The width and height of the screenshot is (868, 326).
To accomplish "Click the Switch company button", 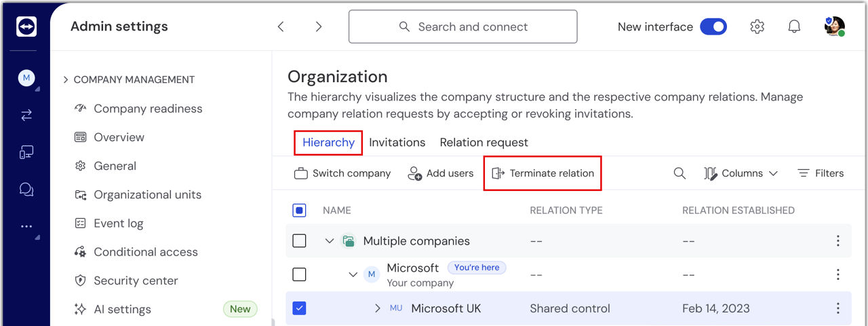I will [342, 173].
